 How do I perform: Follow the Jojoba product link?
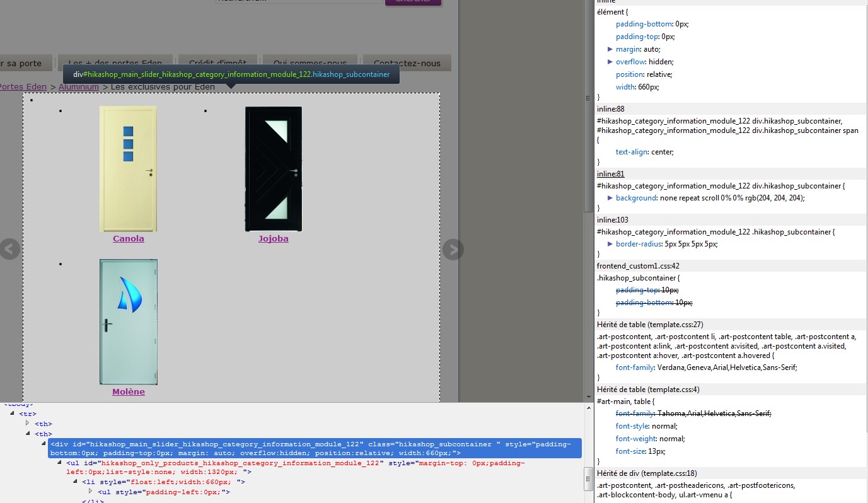[274, 239]
